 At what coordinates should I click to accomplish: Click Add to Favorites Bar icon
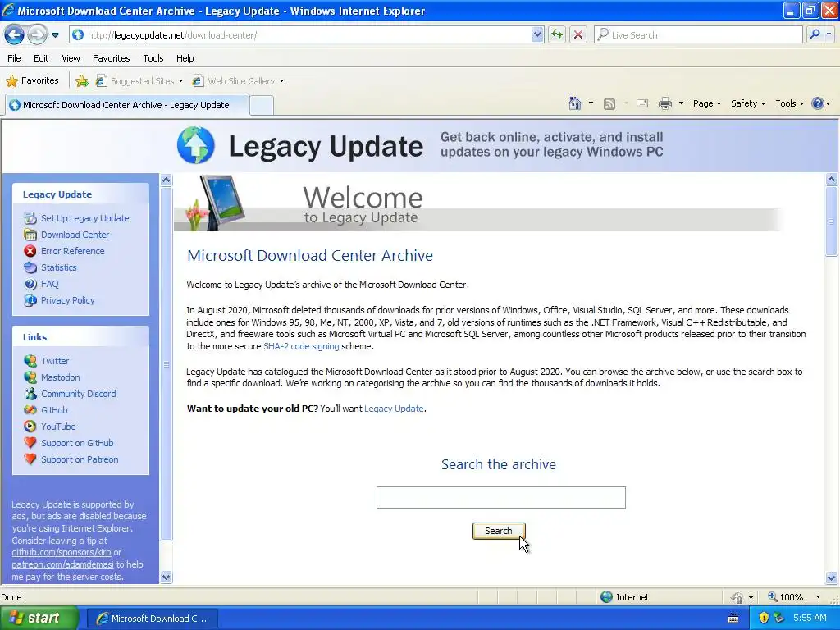82,81
